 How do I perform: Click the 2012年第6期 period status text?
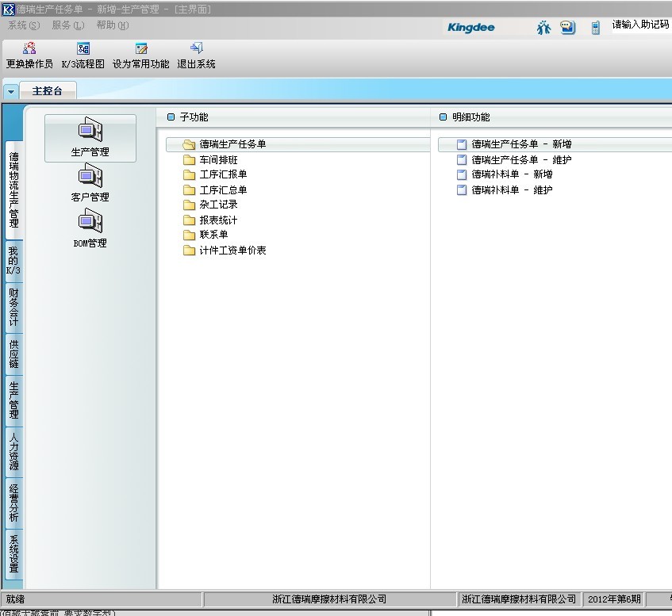click(614, 599)
